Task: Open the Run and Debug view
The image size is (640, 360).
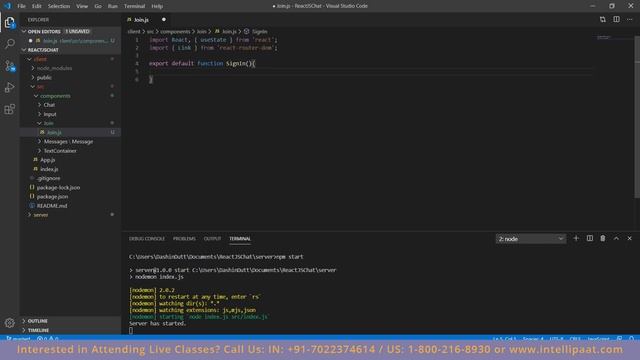Action: click(x=10, y=87)
